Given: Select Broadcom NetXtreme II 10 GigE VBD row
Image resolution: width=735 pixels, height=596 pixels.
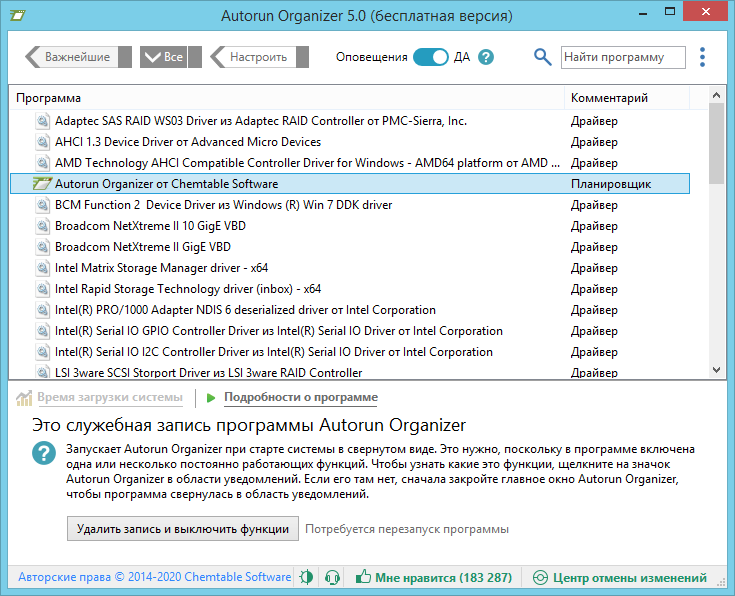Looking at the screenshot, I should point(350,226).
